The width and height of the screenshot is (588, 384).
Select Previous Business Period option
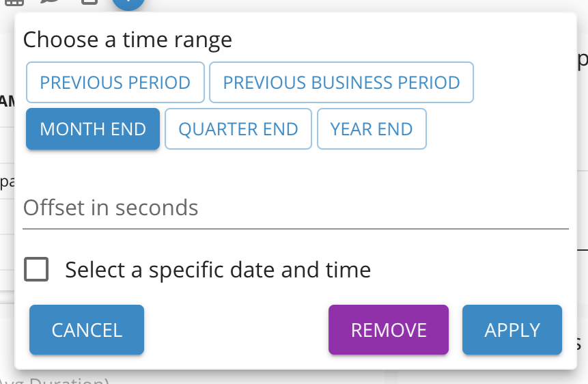click(x=341, y=83)
